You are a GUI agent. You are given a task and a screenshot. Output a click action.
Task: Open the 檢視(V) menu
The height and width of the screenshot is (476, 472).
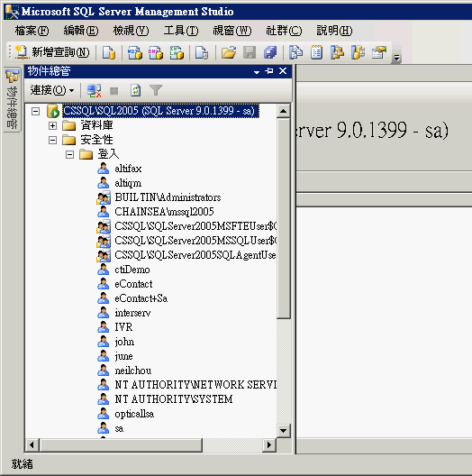[x=131, y=31]
